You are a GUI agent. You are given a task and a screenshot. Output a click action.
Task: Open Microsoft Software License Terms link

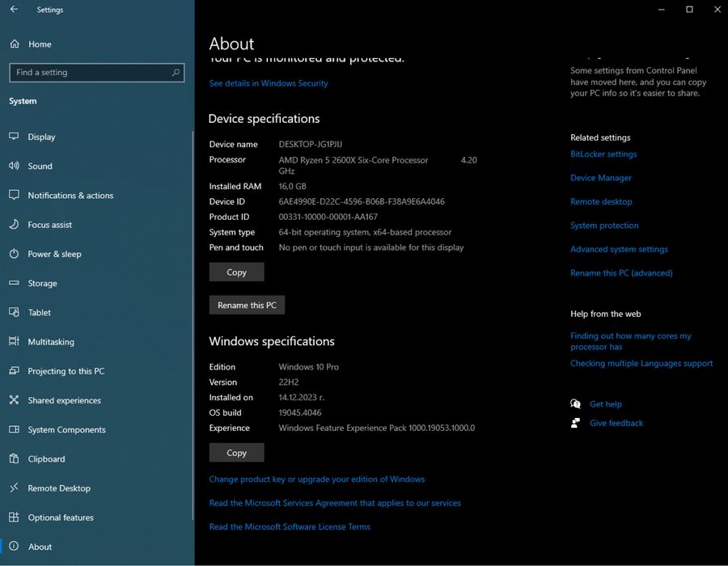click(290, 526)
